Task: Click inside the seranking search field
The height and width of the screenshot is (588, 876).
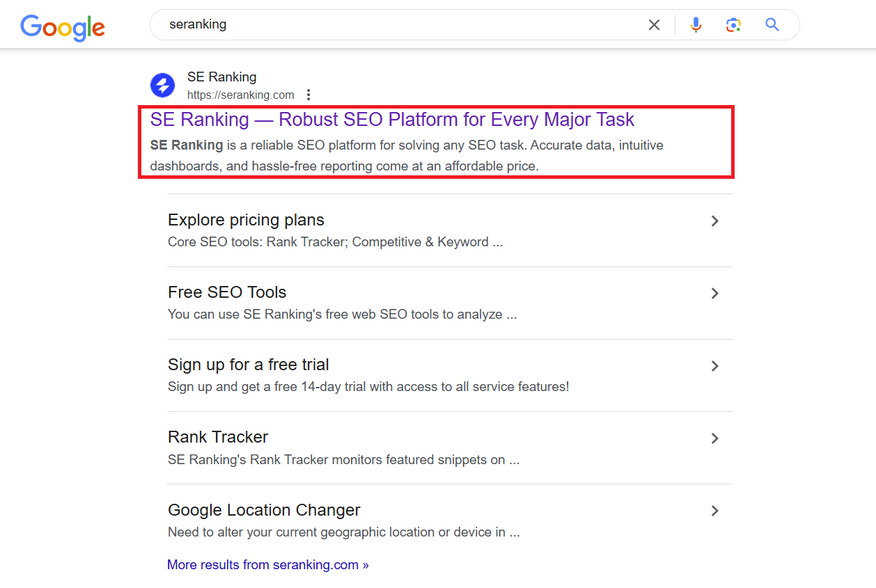Action: pyautogui.click(x=397, y=25)
